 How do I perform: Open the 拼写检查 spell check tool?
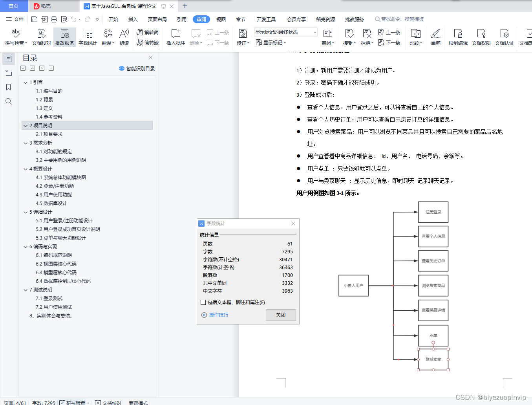coord(16,37)
